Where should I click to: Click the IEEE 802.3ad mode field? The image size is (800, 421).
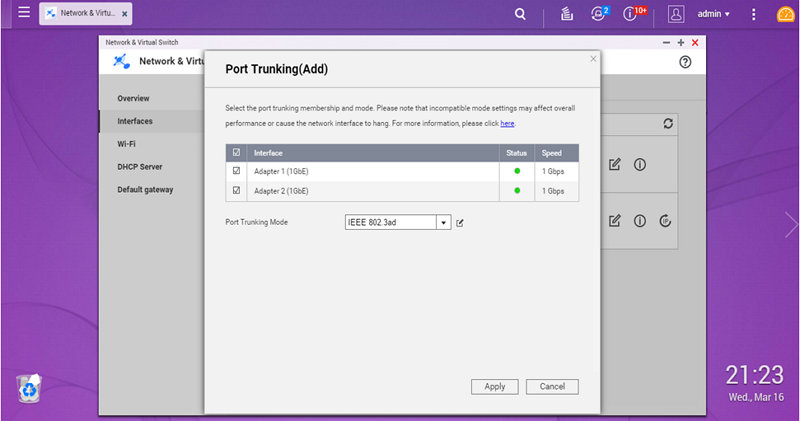click(x=390, y=222)
